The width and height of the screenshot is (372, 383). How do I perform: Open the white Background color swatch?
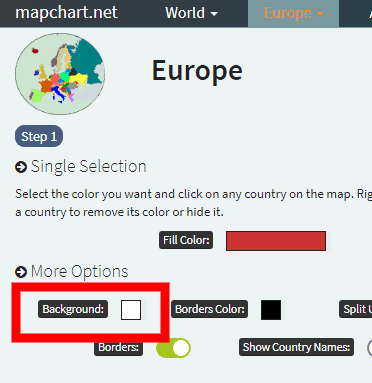pos(131,310)
